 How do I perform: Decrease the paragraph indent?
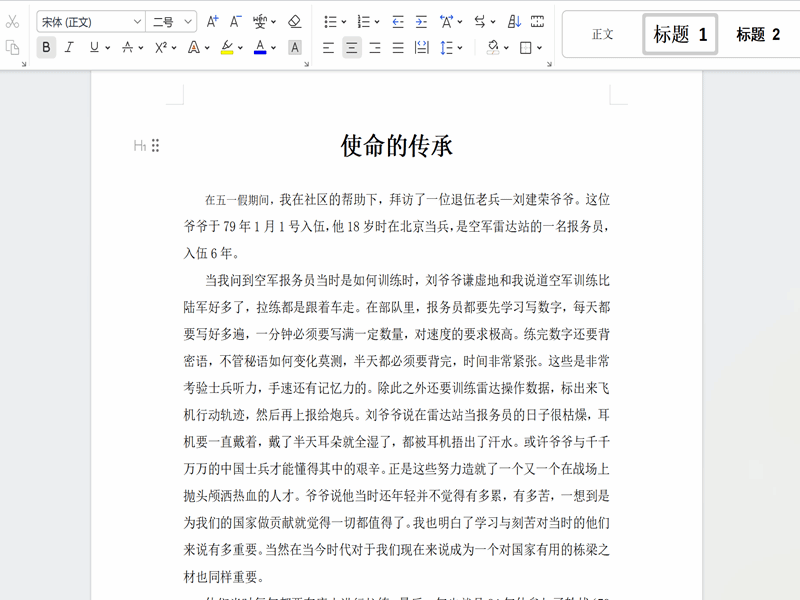pos(398,21)
